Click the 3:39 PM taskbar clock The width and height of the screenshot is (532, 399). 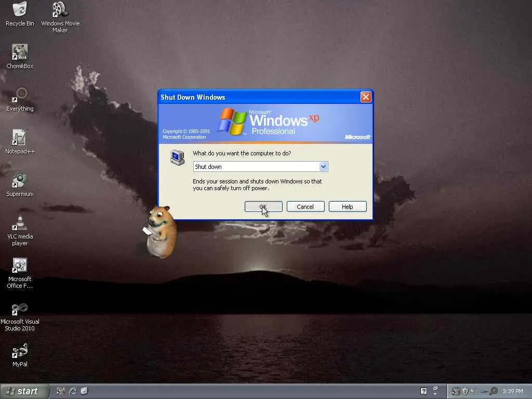click(513, 391)
